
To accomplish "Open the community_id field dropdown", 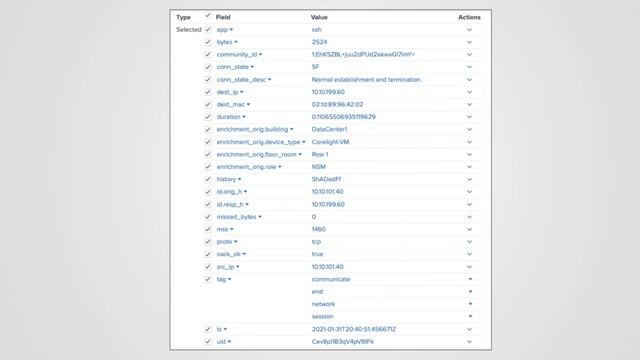I will point(260,54).
